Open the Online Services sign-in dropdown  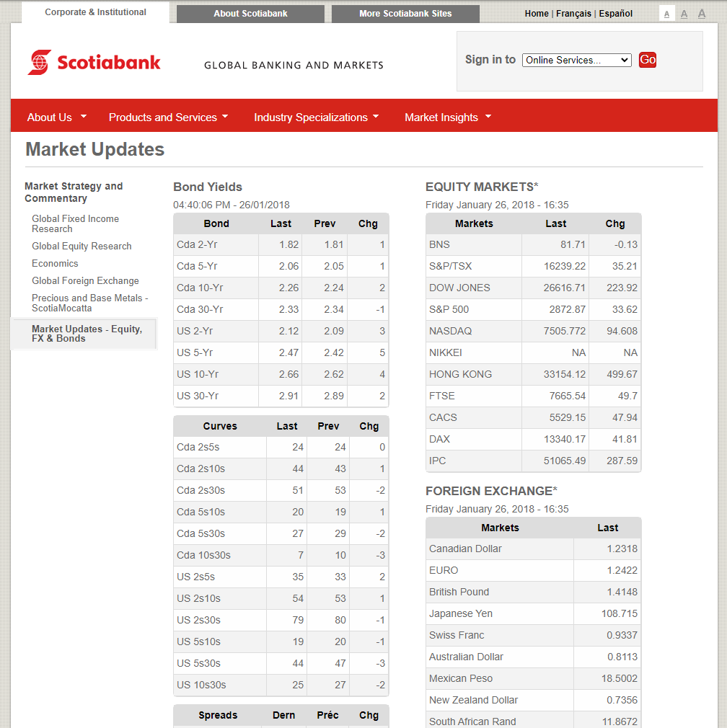click(x=576, y=61)
